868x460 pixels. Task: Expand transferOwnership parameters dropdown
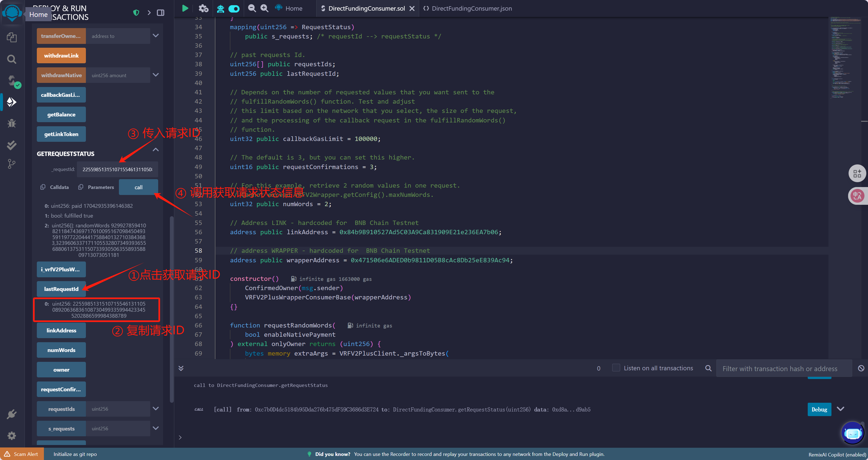(156, 36)
